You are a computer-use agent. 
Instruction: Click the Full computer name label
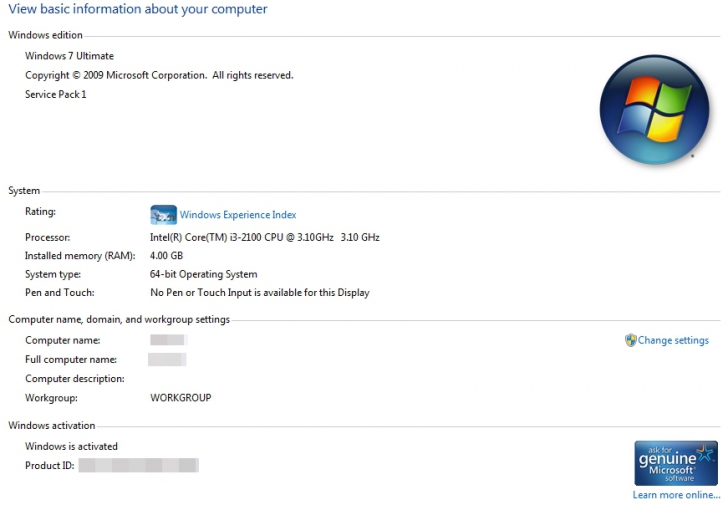[x=71, y=359]
